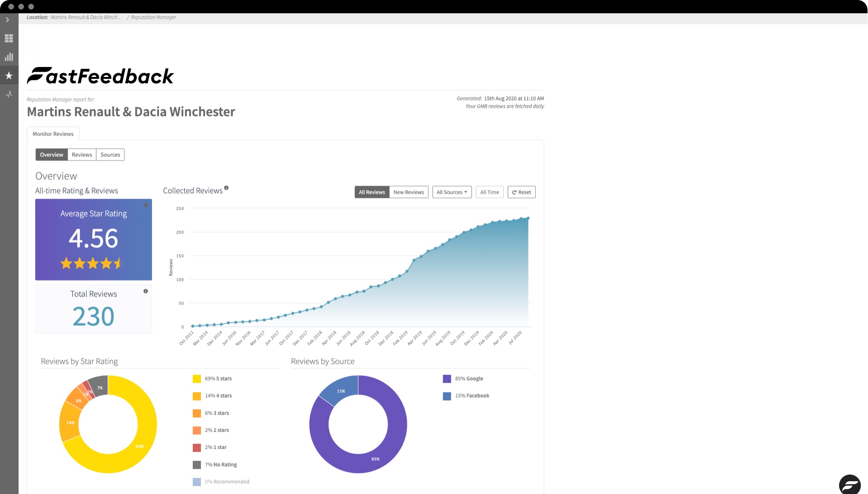Screen dimensions: 868x494
Task: Click the Total Reviews 230 value
Action: (x=94, y=316)
